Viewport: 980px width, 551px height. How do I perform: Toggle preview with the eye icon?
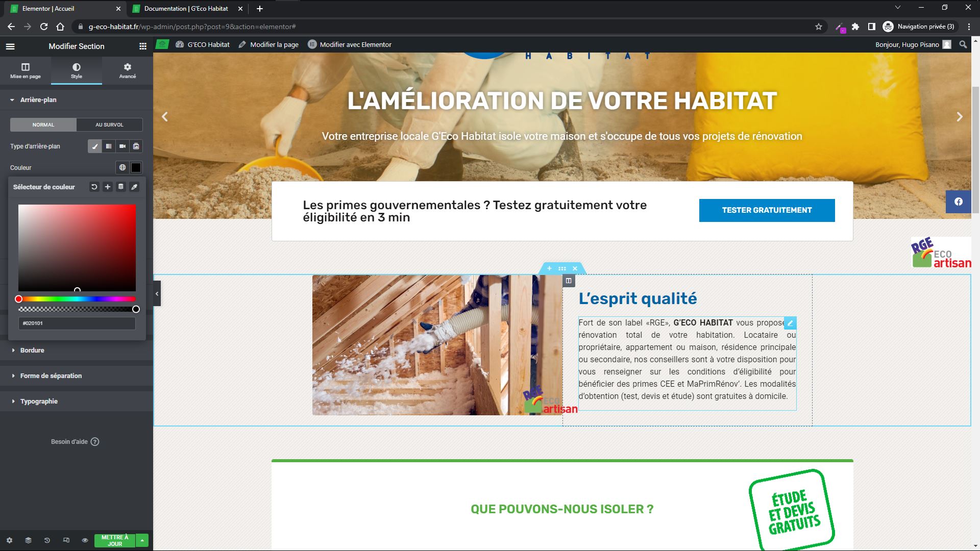point(85,540)
